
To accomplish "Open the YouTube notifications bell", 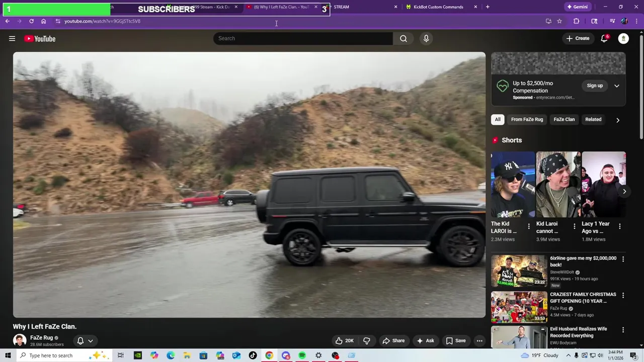I will click(604, 38).
